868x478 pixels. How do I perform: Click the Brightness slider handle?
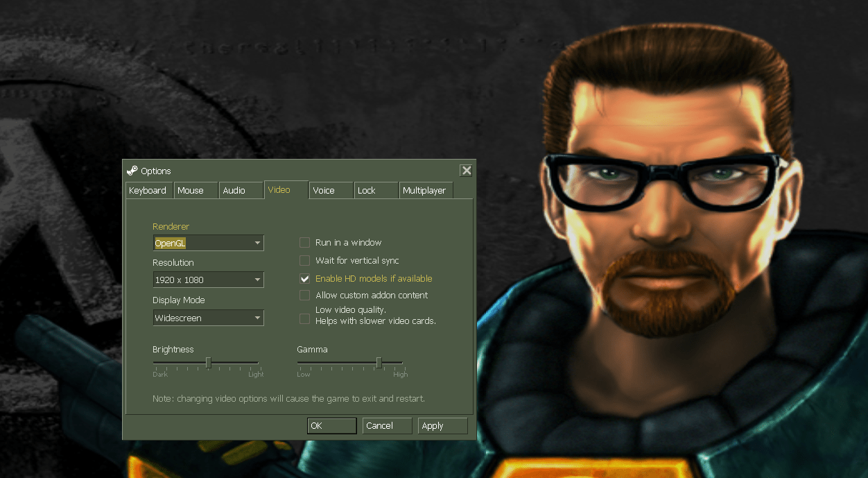click(208, 362)
